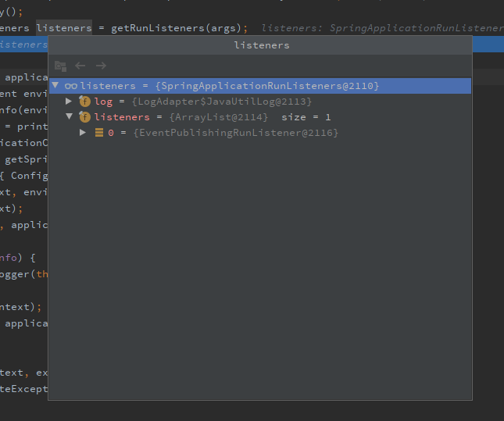
Task: Click the glasses icon beside root listeners
Action: tap(70, 86)
